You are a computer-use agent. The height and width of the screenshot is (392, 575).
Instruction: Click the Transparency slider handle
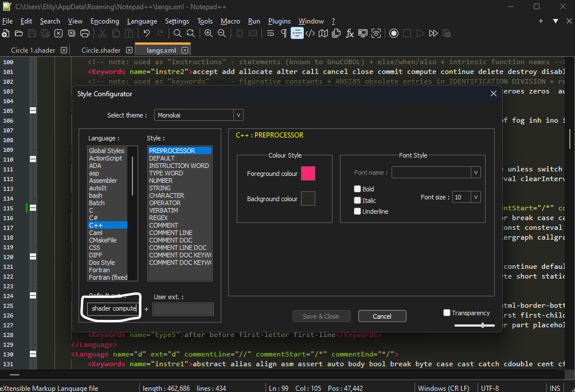pyautogui.click(x=483, y=325)
